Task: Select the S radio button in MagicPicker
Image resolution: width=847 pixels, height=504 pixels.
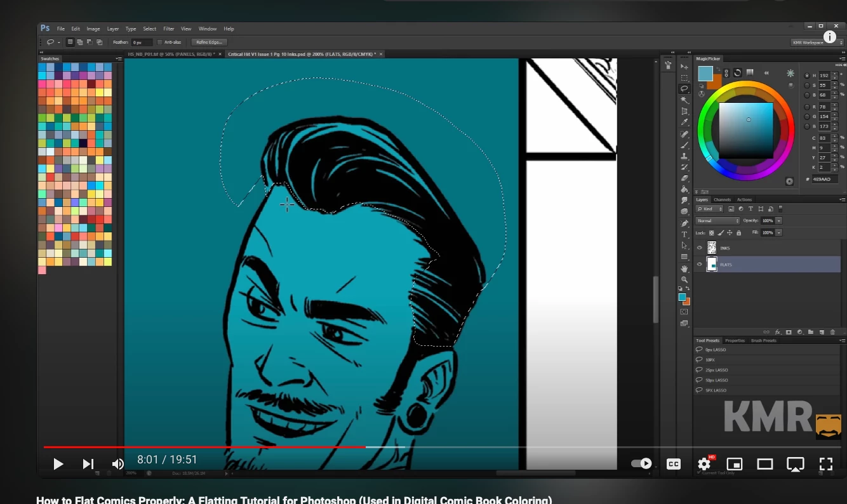Action: pos(806,85)
